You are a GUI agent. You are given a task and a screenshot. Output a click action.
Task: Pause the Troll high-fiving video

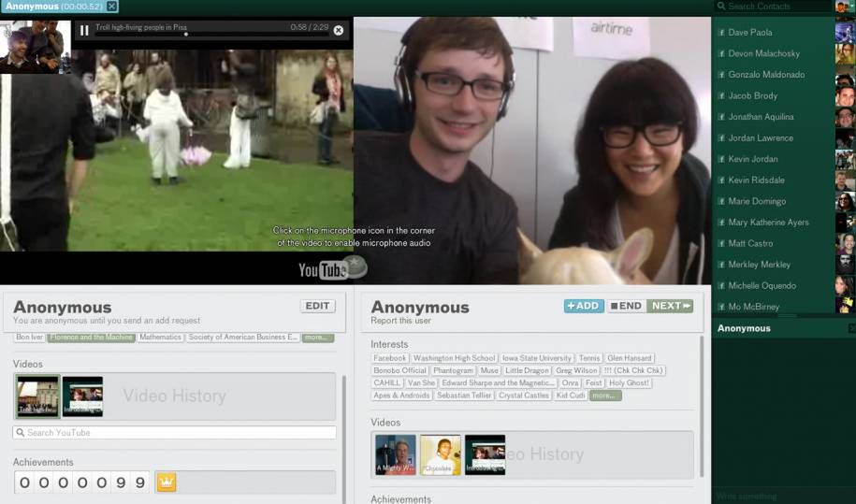(84, 31)
